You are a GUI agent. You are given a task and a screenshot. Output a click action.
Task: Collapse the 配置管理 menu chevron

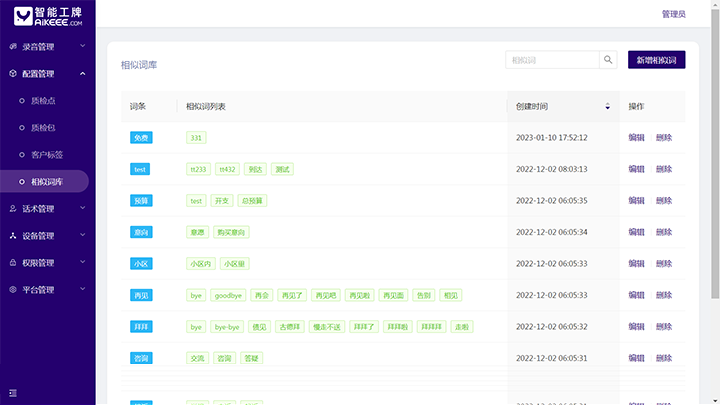click(x=83, y=73)
